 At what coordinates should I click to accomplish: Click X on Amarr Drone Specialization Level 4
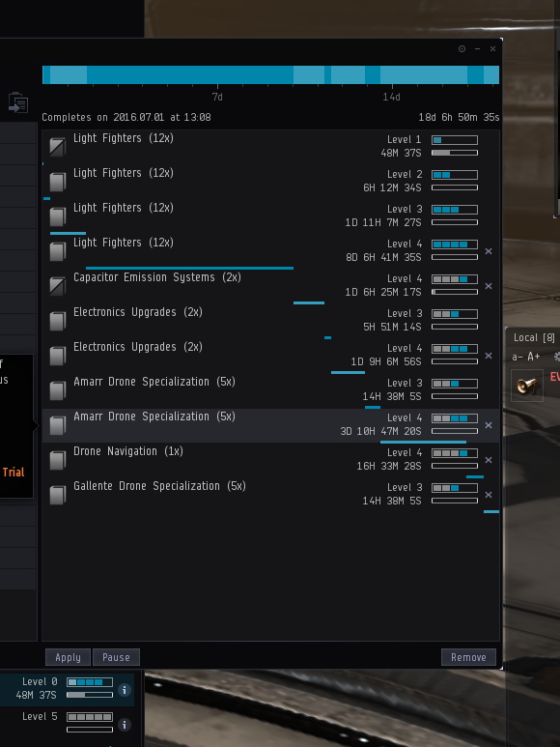pos(489,425)
